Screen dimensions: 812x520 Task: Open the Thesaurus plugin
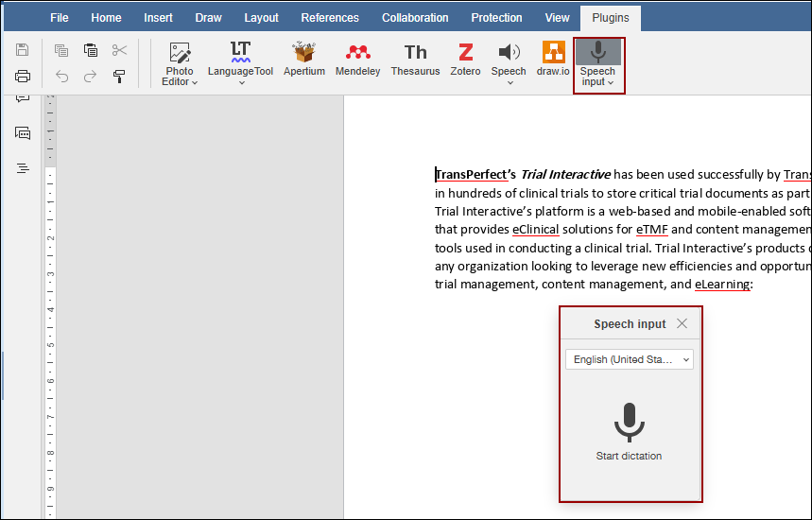(x=415, y=59)
